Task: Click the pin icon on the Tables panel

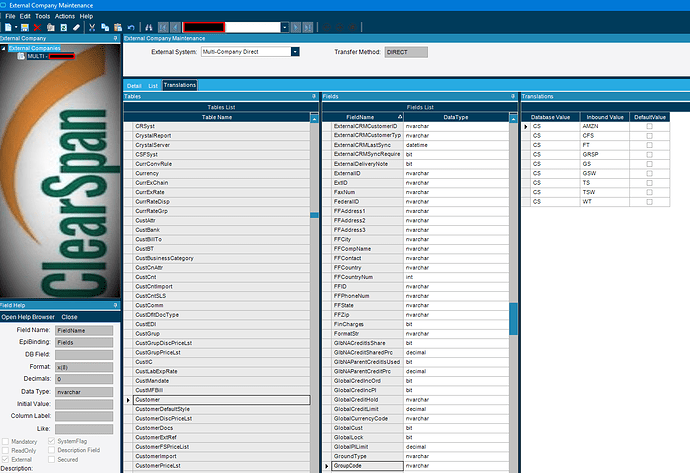Action: click(x=314, y=96)
